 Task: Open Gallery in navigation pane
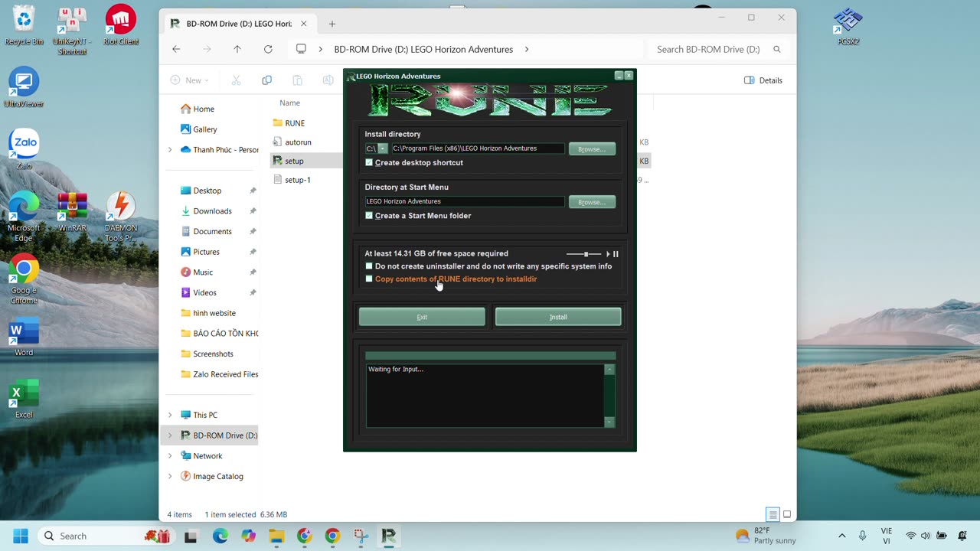point(204,129)
